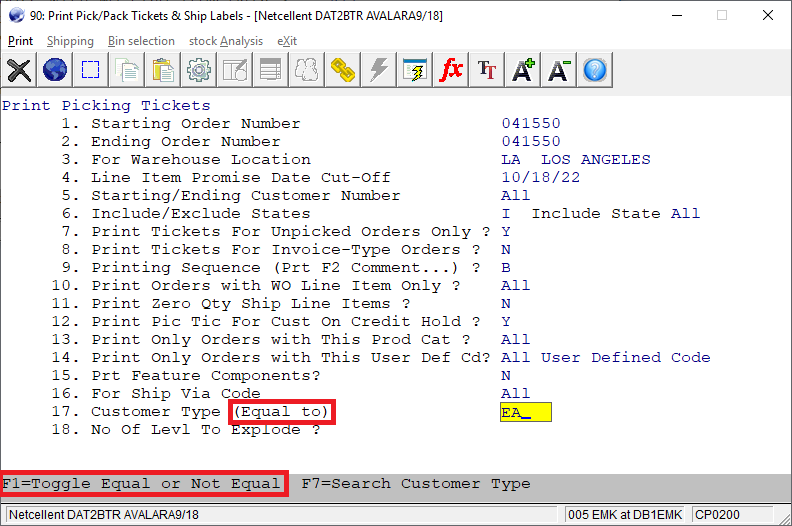Click the Ending Order Number label
Screen dimensions: 792x526
[185, 141]
